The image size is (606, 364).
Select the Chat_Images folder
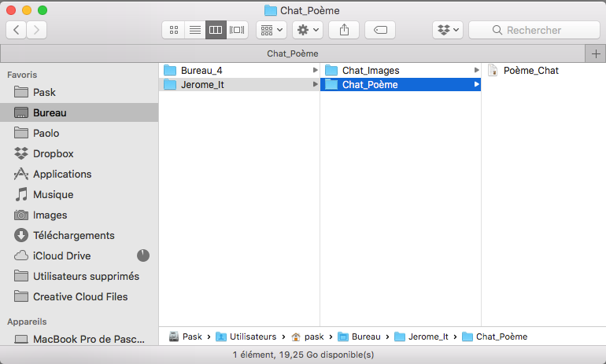401,70
